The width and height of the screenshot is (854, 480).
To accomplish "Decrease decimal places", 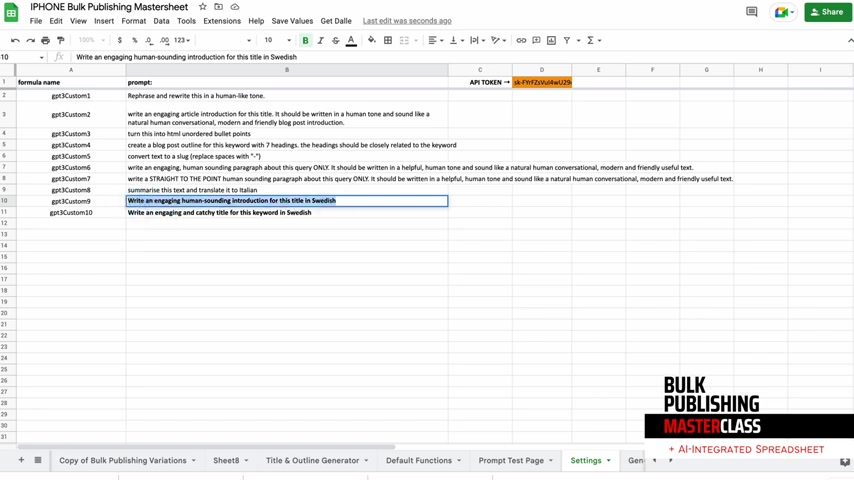I will pos(149,40).
